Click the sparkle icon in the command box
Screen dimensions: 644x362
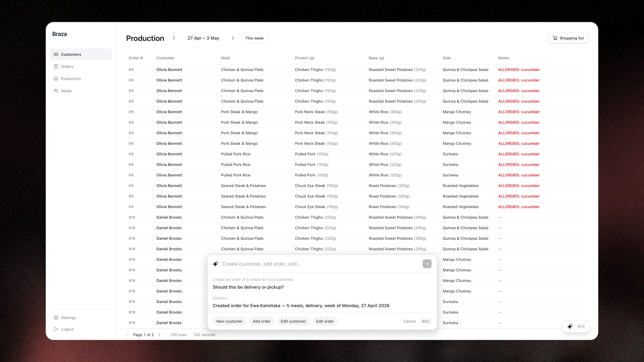216,264
